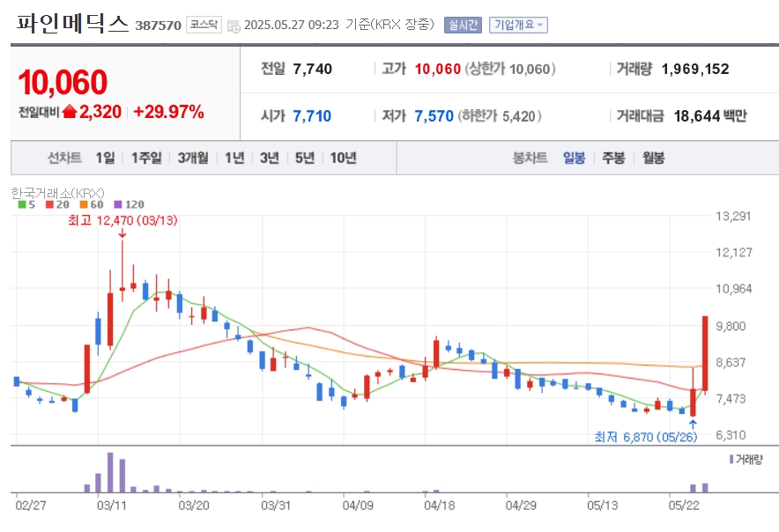
Task: Click the 거래대금 18,644 백만 value
Action: [710, 116]
